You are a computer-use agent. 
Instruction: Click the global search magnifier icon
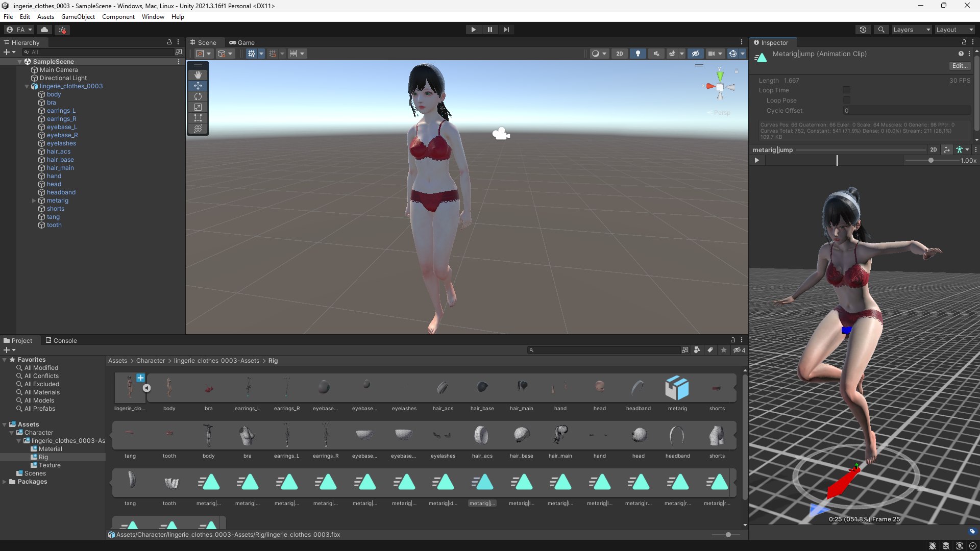881,30
